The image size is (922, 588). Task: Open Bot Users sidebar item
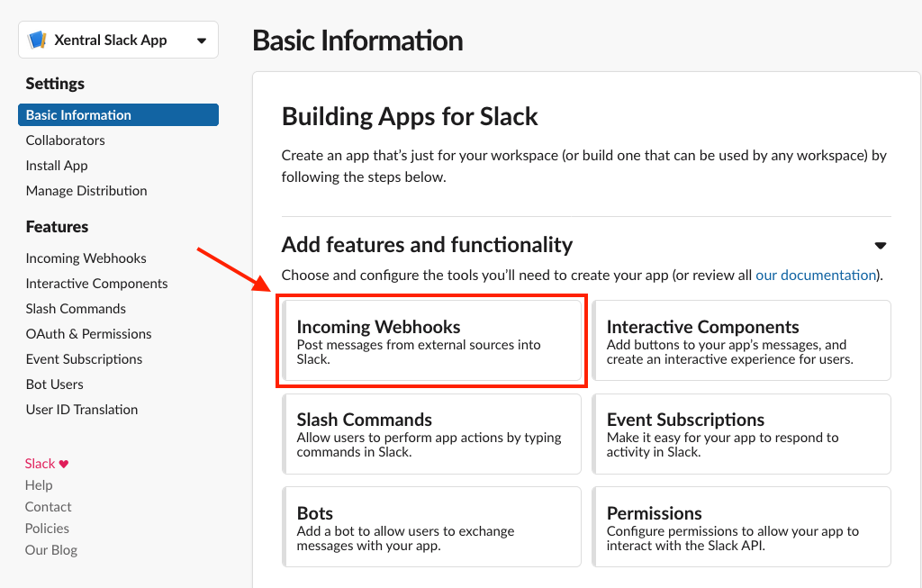[x=54, y=384]
